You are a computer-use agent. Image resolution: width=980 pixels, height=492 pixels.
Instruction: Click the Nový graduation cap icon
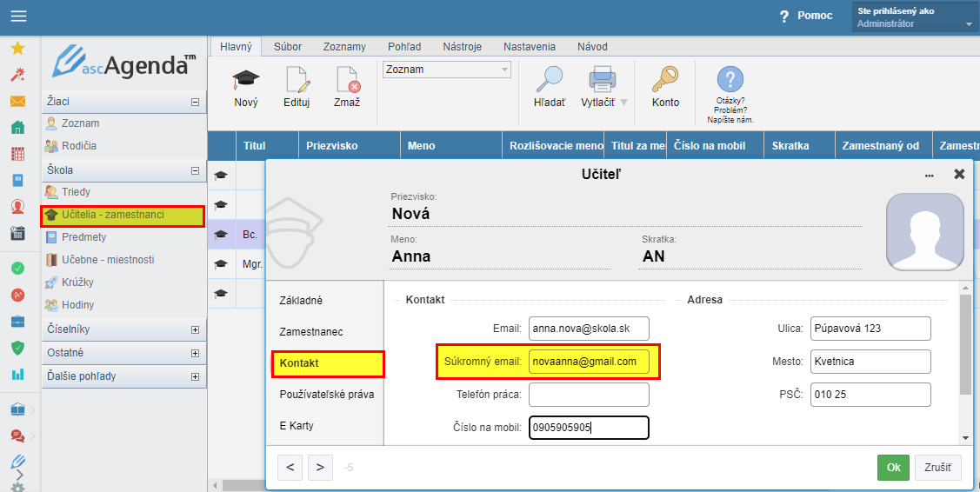pos(246,81)
